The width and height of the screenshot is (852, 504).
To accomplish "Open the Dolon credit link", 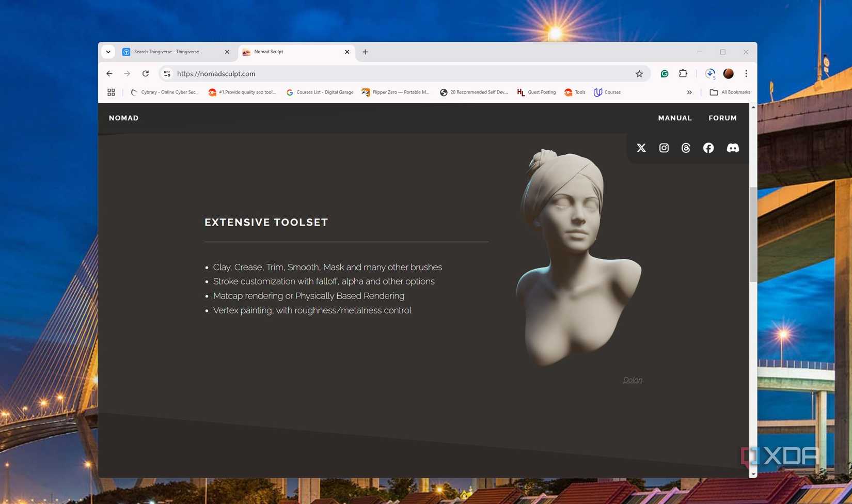I will [x=633, y=380].
